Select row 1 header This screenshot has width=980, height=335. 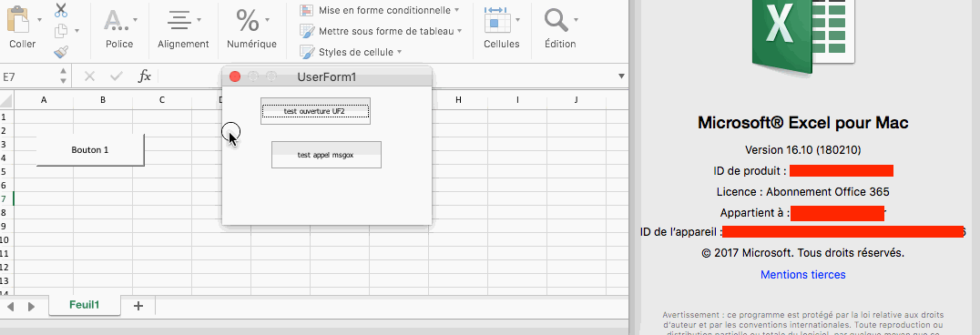click(x=6, y=117)
